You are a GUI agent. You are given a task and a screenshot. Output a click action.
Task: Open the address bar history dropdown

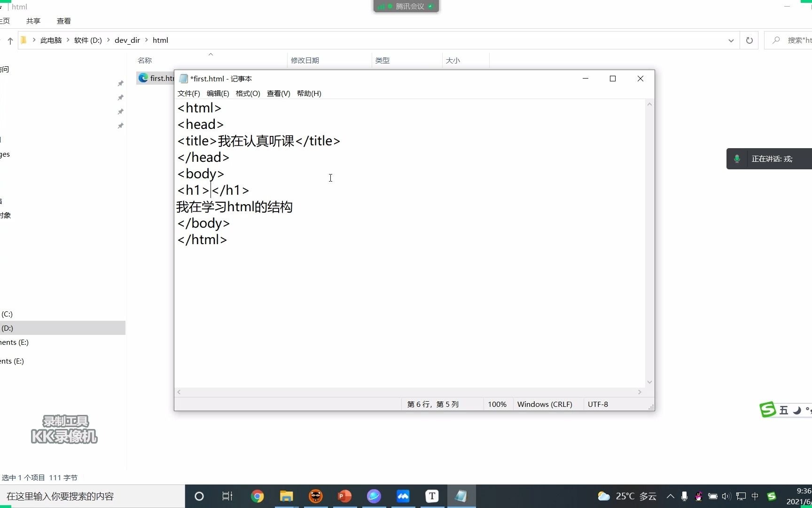pyautogui.click(x=731, y=40)
